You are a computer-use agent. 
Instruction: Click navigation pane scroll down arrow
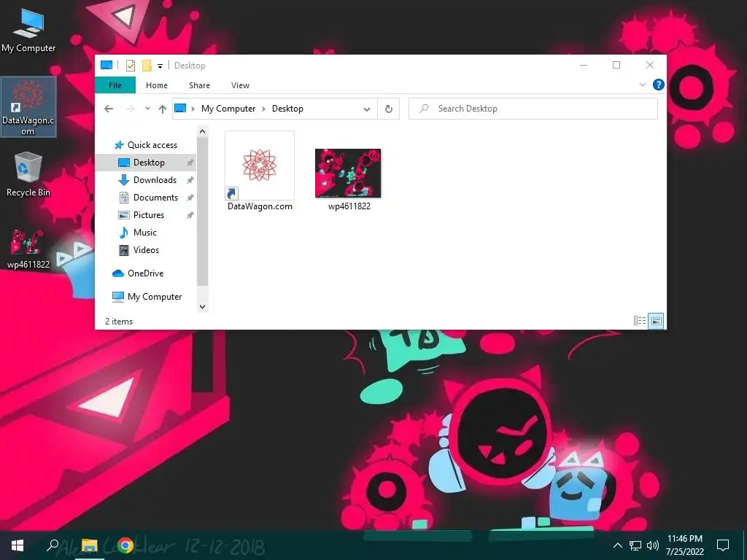203,307
